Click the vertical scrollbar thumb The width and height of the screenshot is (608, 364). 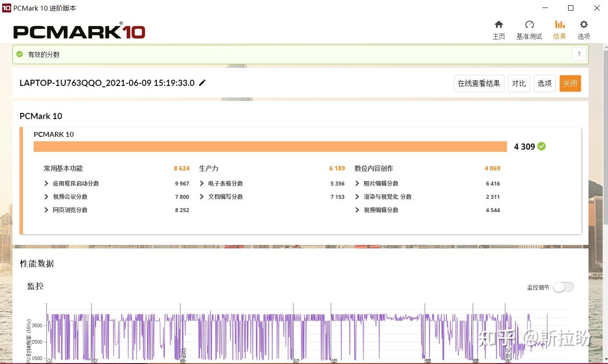604,137
